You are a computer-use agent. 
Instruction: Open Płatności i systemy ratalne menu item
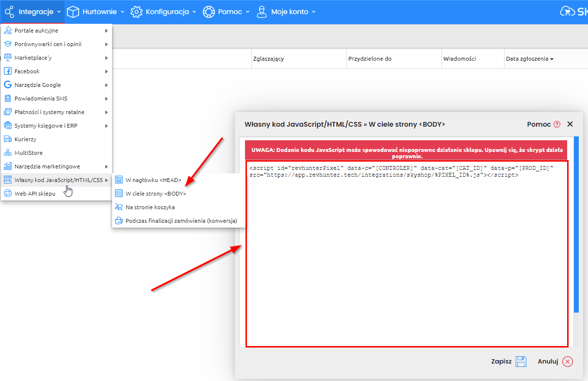pos(56,112)
